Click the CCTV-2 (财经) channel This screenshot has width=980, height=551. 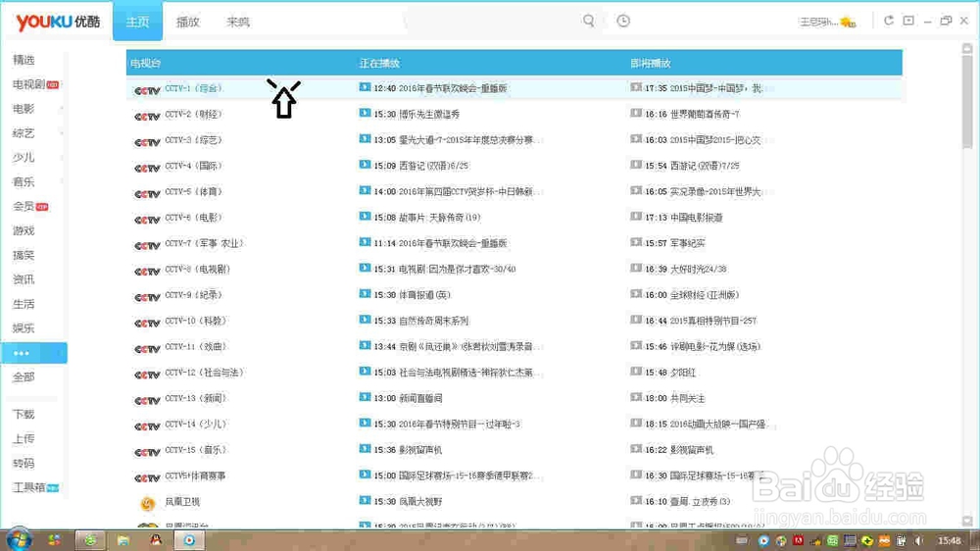tap(193, 115)
